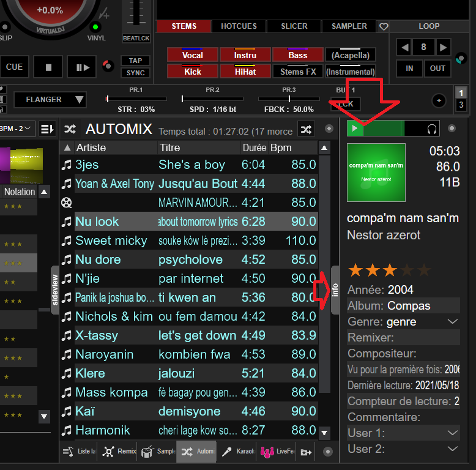Click the round dot button in the bottom bar
Viewport: 476px width, 470px height.
(327, 452)
